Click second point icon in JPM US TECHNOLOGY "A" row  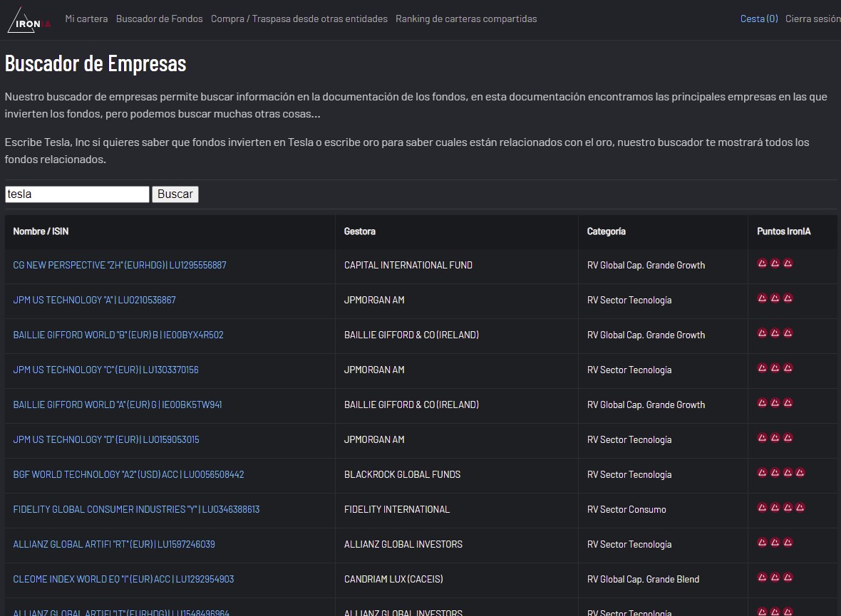(x=775, y=298)
